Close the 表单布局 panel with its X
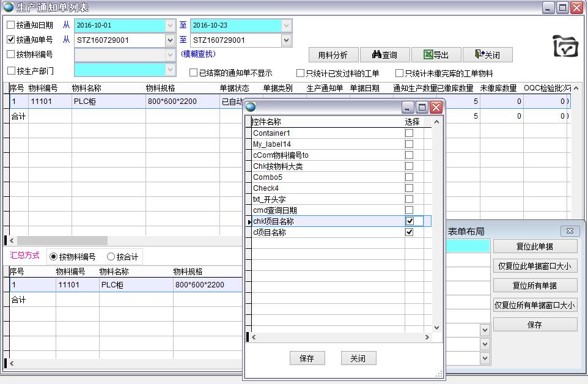Image resolution: width=588 pixels, height=384 pixels. [x=570, y=231]
